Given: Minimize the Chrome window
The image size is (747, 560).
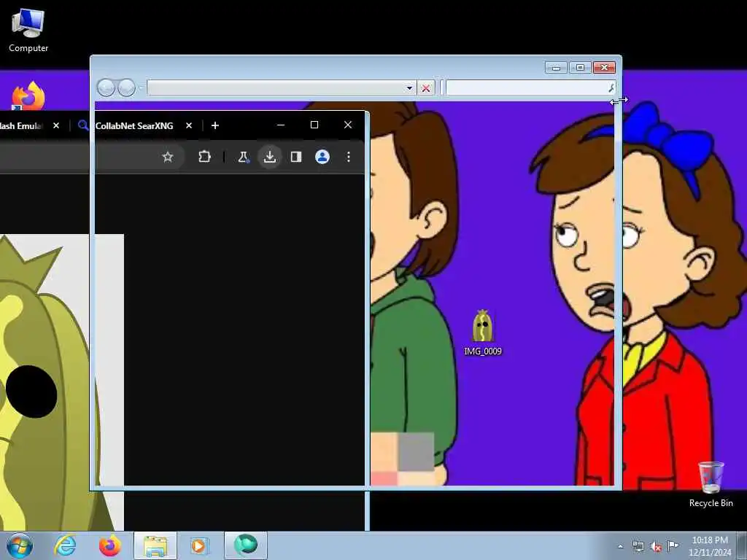Looking at the screenshot, I should point(281,125).
